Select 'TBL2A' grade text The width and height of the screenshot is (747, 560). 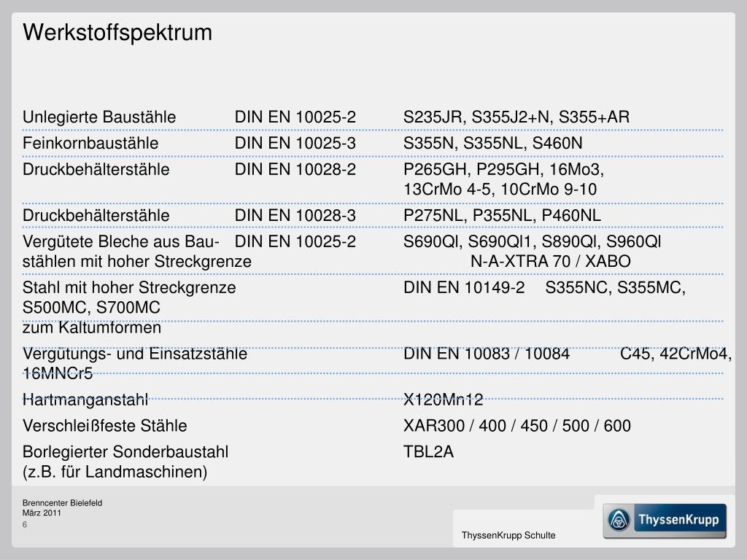[x=428, y=452]
